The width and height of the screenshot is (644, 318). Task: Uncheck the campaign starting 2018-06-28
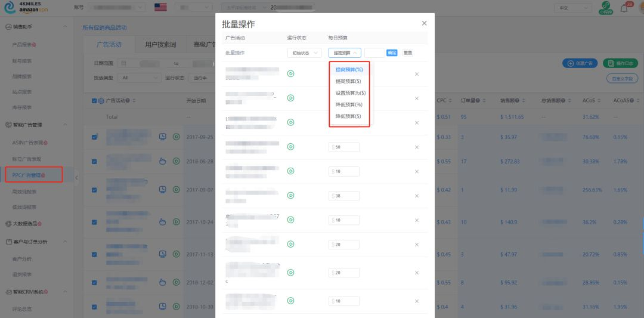coord(94,161)
